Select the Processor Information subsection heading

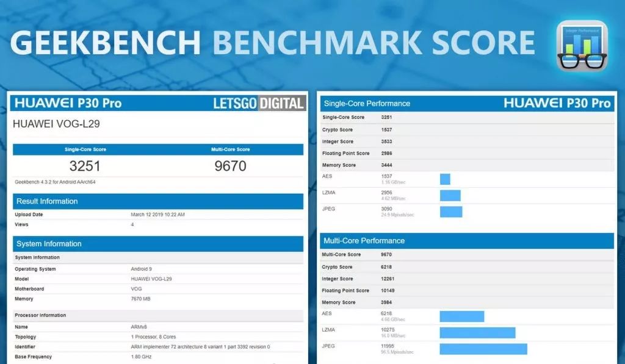[x=40, y=315]
